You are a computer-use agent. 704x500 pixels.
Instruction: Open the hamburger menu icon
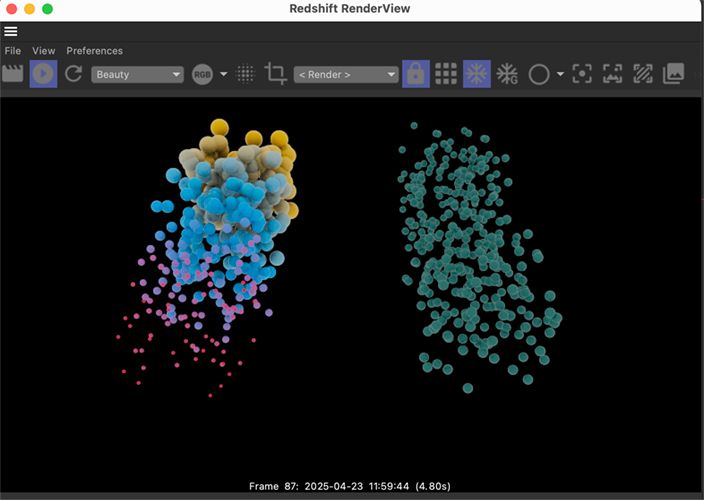pyautogui.click(x=11, y=31)
